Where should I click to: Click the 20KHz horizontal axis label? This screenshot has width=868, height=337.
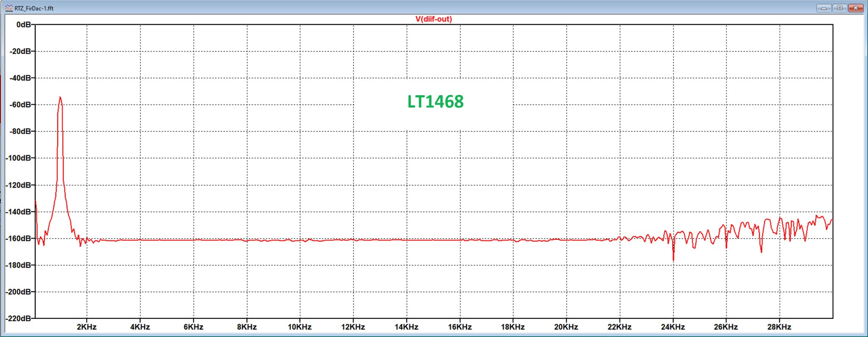[x=566, y=327]
